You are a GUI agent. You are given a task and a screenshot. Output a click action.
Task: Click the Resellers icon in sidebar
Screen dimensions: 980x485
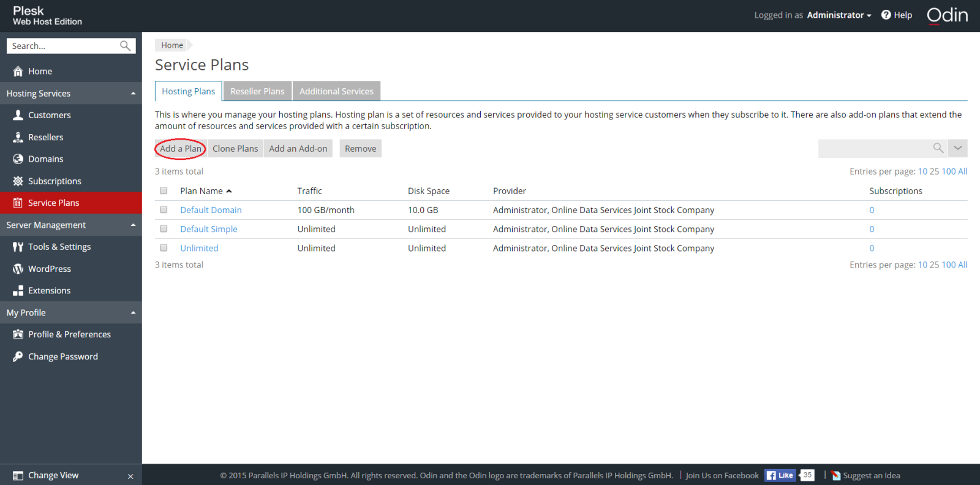[x=18, y=137]
